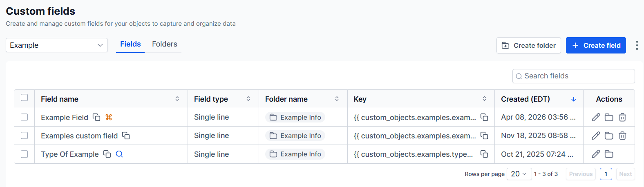
Task: Copy the key for Examples custom field
Action: pyautogui.click(x=484, y=136)
